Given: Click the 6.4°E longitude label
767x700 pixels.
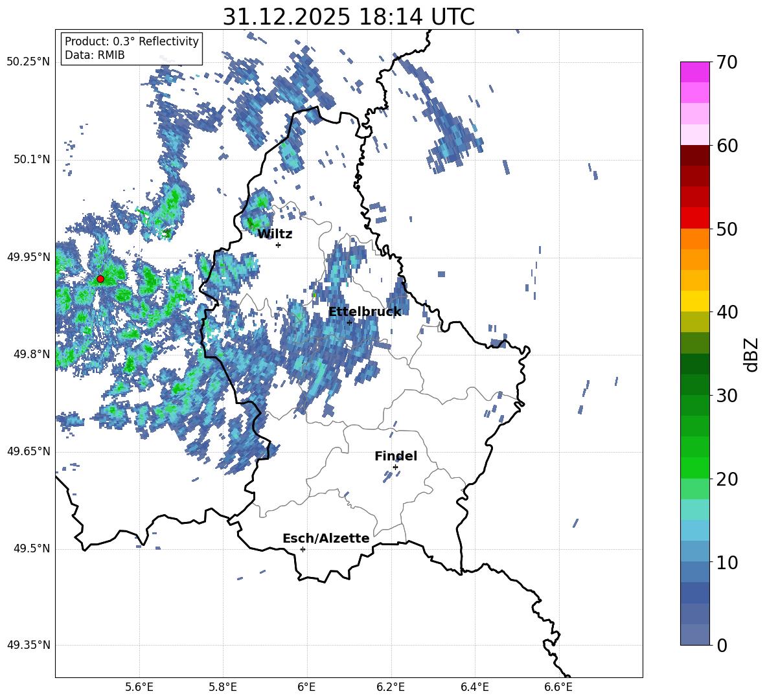Looking at the screenshot, I should point(474,687).
